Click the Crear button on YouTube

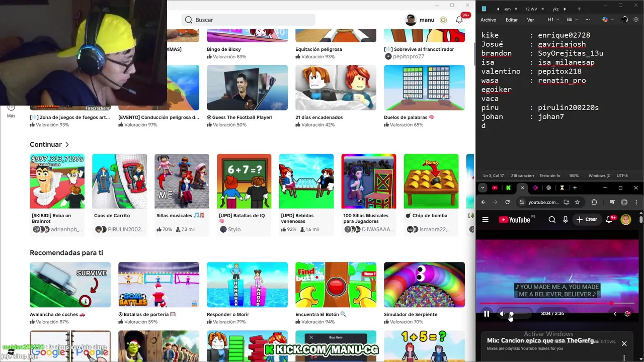587,220
